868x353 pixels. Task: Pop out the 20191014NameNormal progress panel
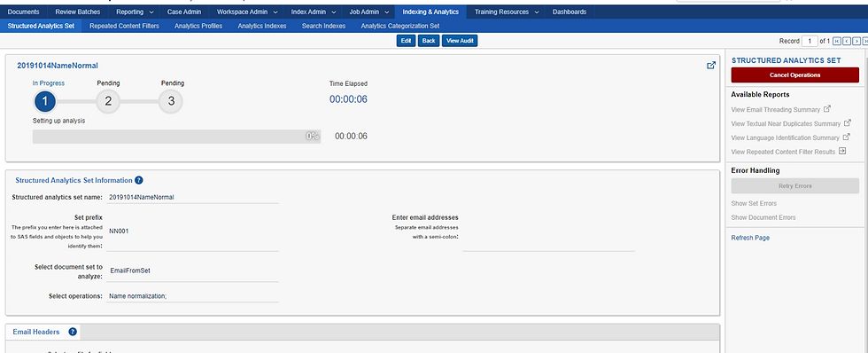(711, 66)
